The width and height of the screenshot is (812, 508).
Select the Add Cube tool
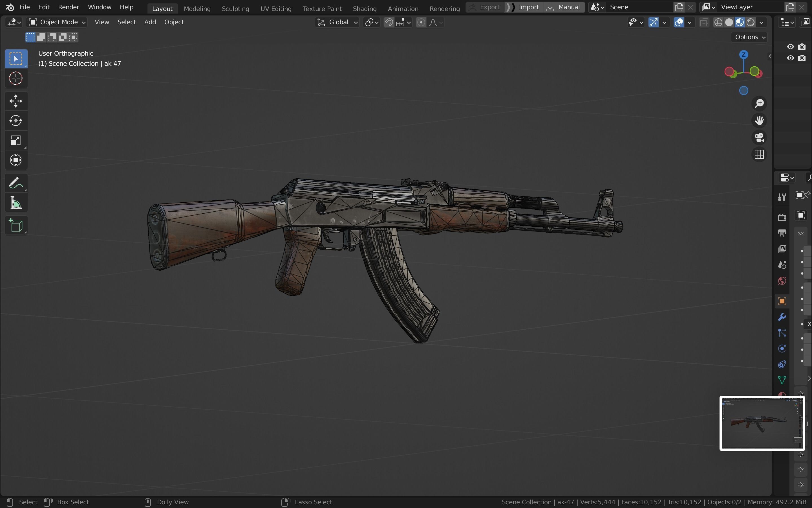[16, 225]
